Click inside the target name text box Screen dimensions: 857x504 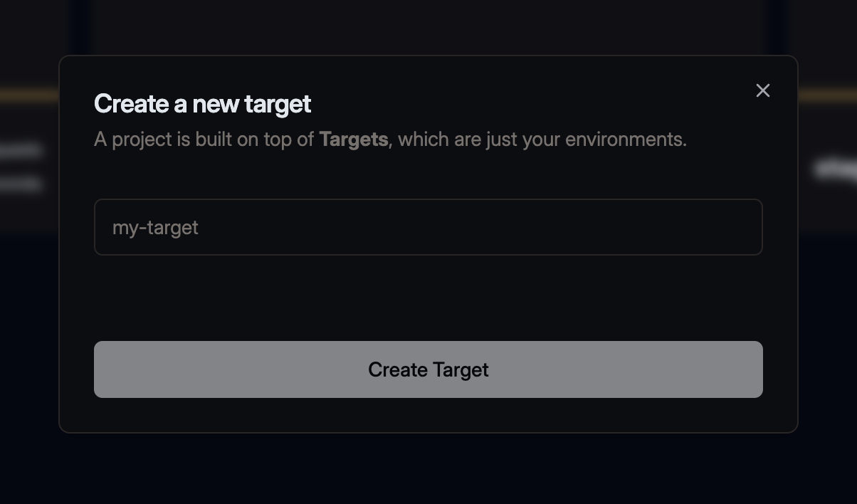(428, 227)
